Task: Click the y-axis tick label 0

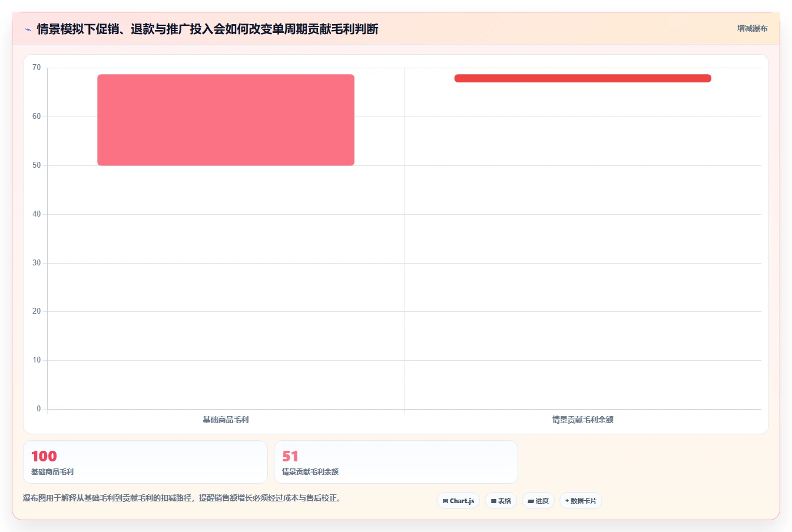Action: point(39,409)
